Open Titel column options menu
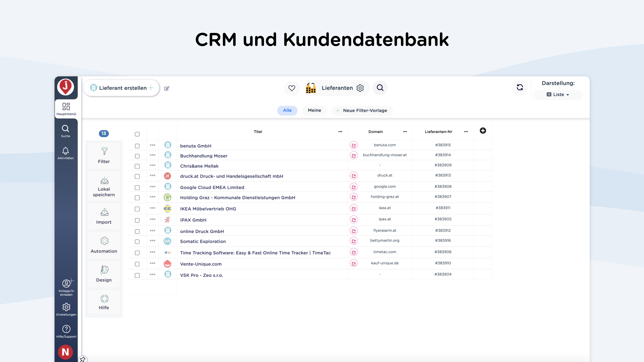The image size is (644, 362). pyautogui.click(x=340, y=132)
